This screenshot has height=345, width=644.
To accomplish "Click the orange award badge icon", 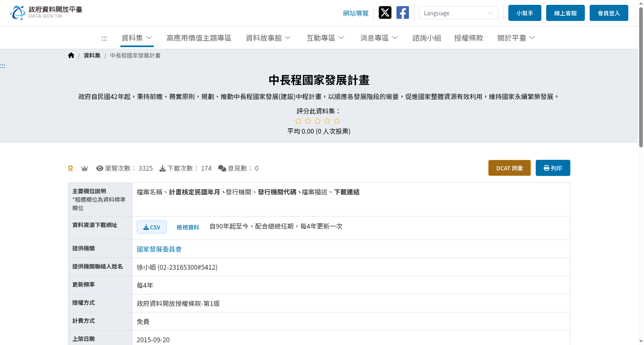I will click(70, 168).
